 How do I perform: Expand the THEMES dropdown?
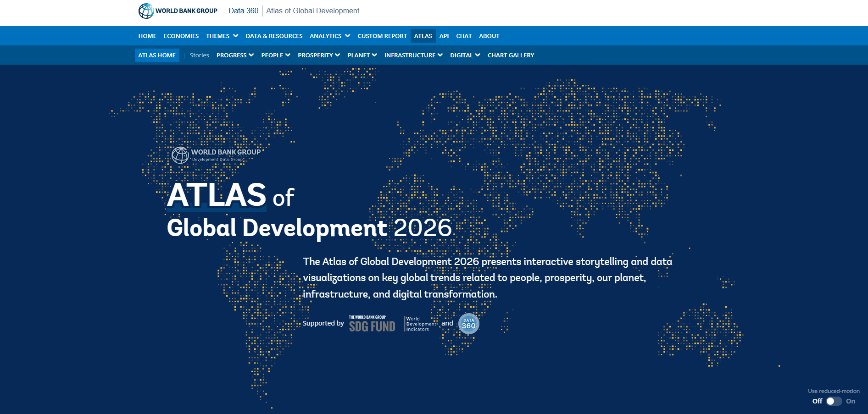(x=222, y=36)
